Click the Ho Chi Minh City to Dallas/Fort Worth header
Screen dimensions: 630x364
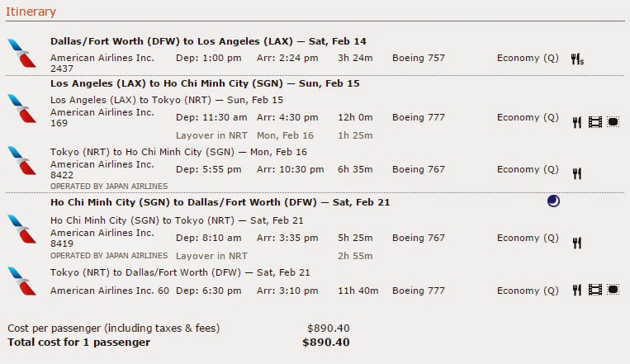coord(220,202)
